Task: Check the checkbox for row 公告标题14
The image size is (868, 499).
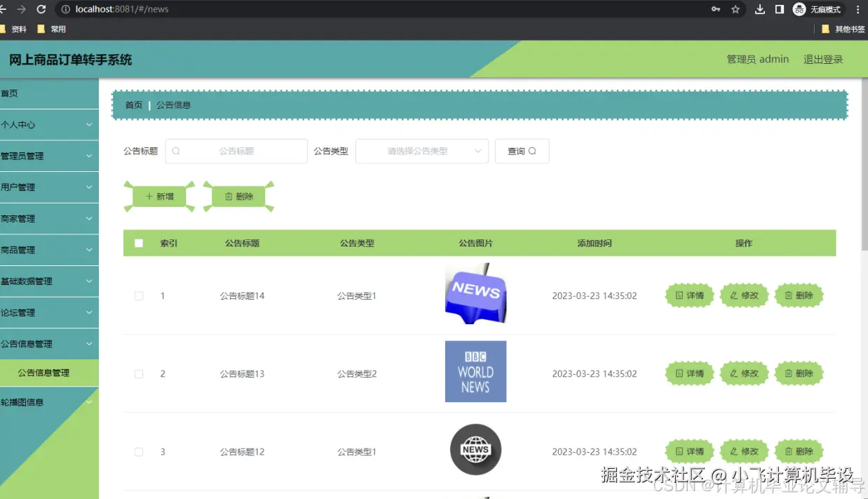Action: (139, 296)
